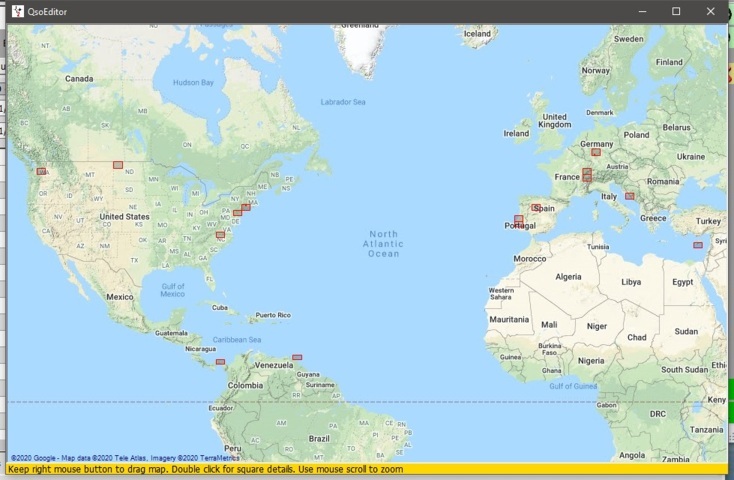Click the "United Kingdom" map label
This screenshot has height=480, width=734.
555,120
